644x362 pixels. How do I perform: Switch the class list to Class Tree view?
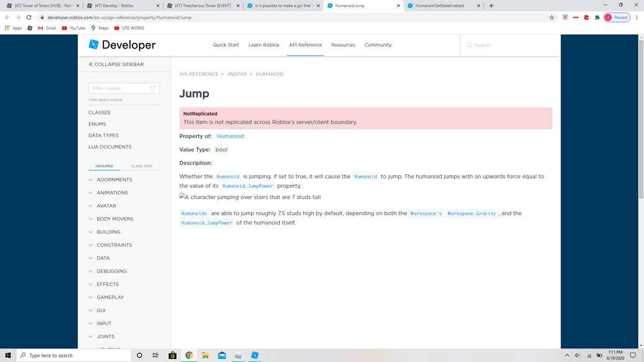click(x=142, y=166)
